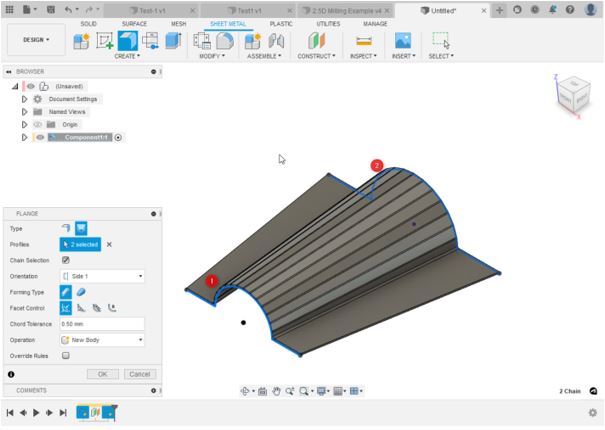Open the File menu icon
The image size is (605, 430).
(29, 10)
